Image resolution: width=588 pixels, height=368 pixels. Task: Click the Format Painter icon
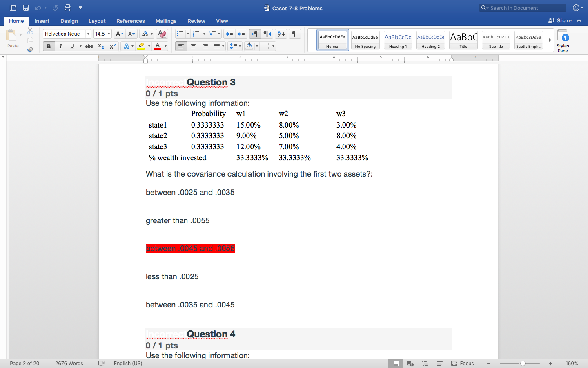coord(30,49)
